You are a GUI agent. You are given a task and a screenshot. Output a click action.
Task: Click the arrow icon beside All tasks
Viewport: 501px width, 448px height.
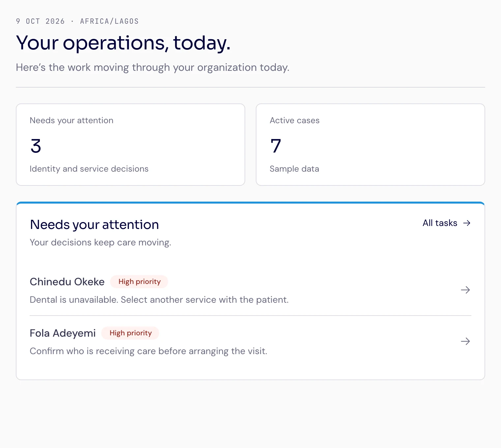point(467,223)
